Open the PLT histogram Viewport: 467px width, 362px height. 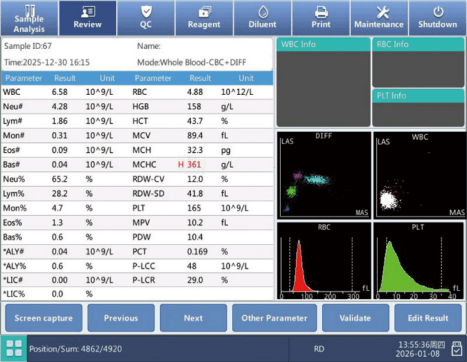click(x=419, y=261)
